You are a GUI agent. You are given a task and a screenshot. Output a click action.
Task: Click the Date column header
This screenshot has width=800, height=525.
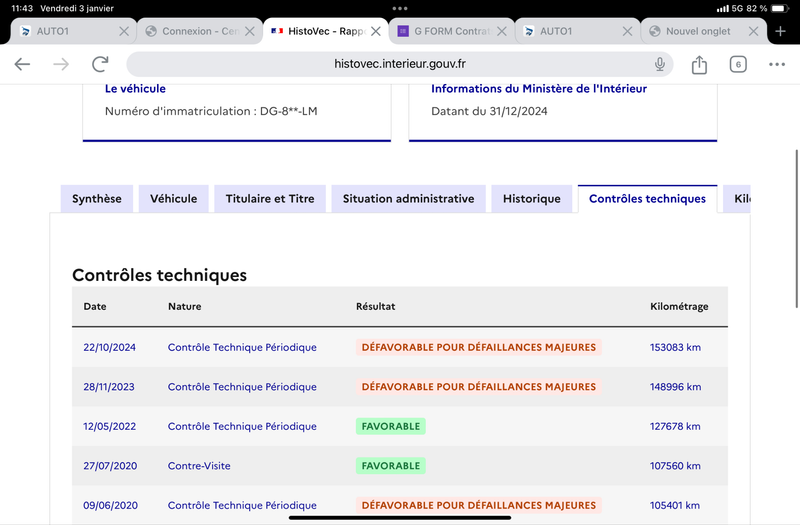95,307
